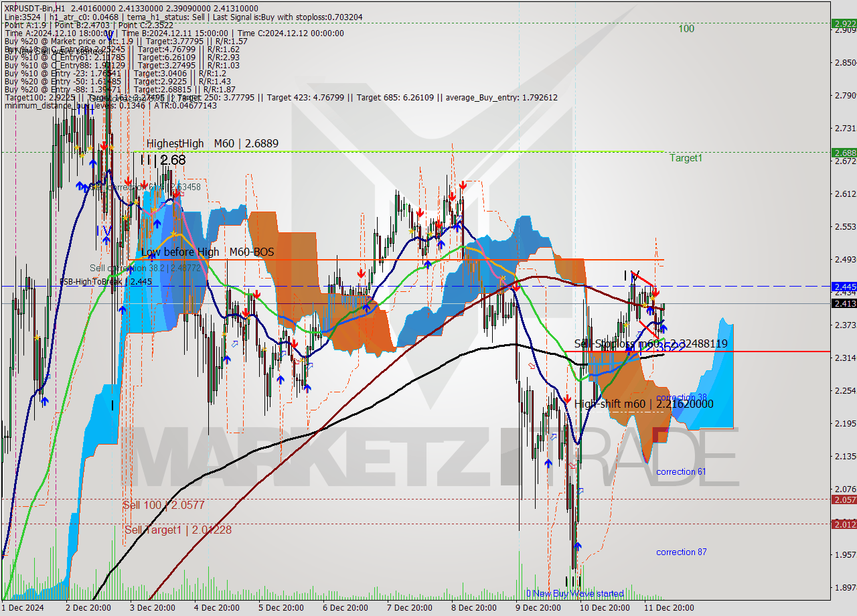Click the '6 Dec 20:00' date label
Image resolution: width=857 pixels, height=616 pixels.
345,608
